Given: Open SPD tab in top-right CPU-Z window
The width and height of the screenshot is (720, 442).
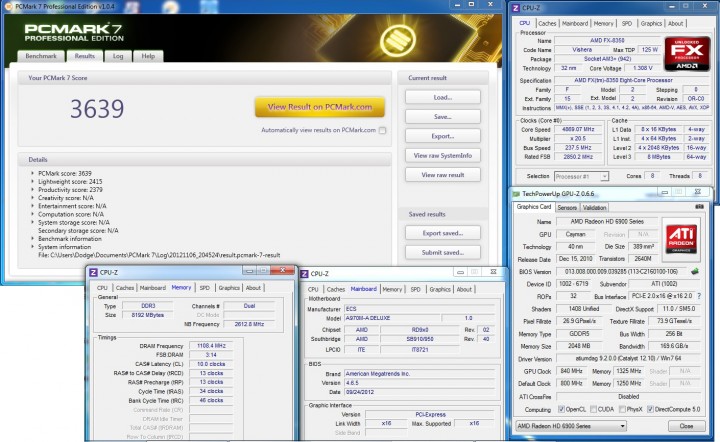Looking at the screenshot, I should 626,23.
